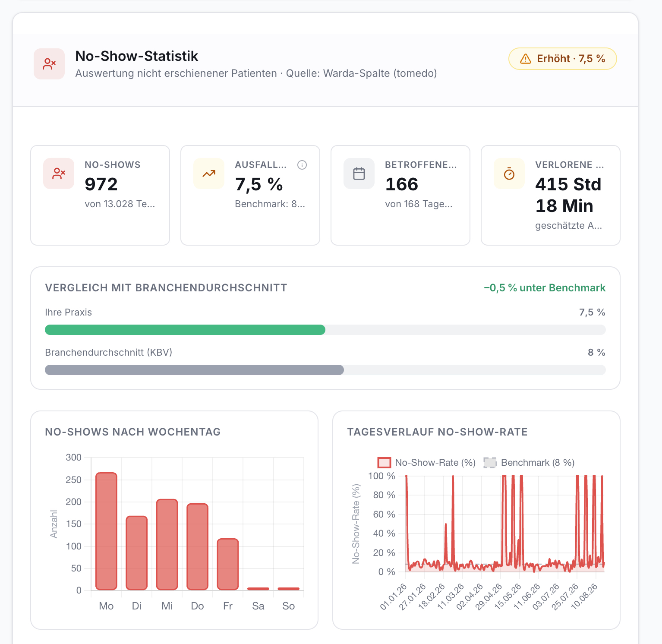Open the info icon next to Ausfall…
662x644 pixels.
[302, 165]
